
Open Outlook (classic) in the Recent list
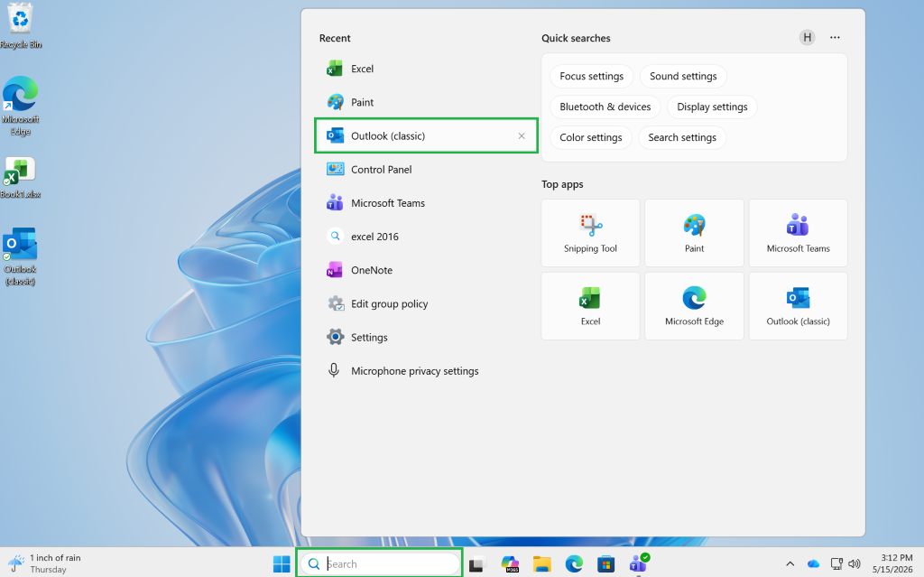coord(426,135)
